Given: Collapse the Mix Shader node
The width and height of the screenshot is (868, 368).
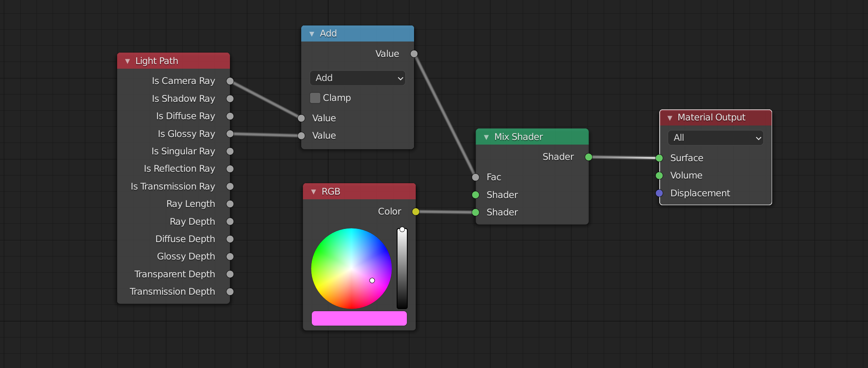Looking at the screenshot, I should (x=486, y=137).
